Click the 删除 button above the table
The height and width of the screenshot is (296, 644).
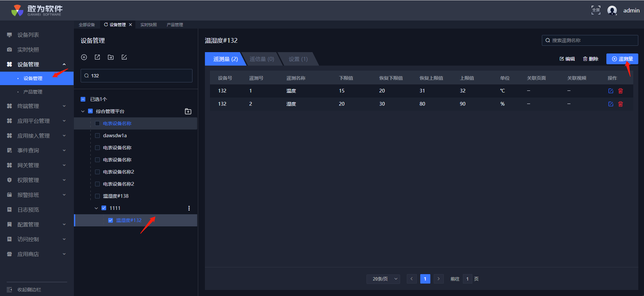coord(591,59)
